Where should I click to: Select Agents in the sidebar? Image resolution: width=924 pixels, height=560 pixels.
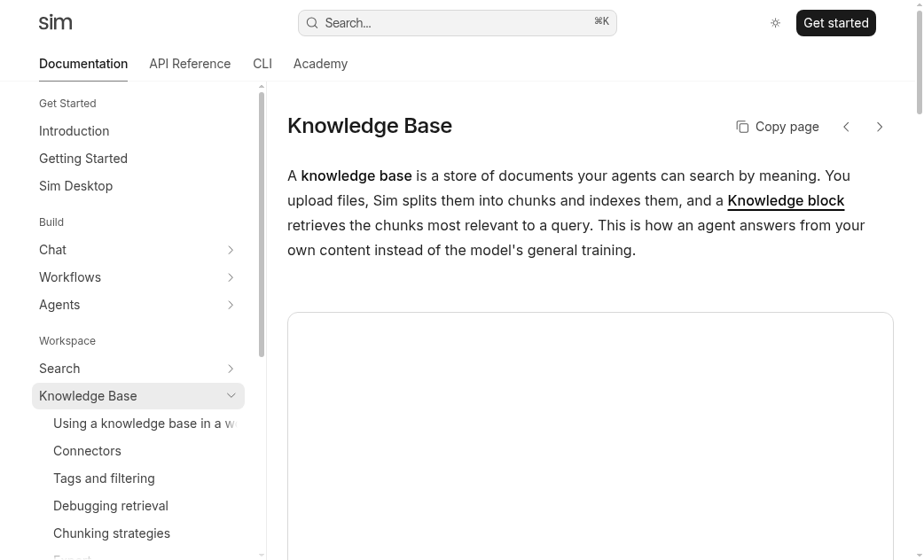[59, 305]
